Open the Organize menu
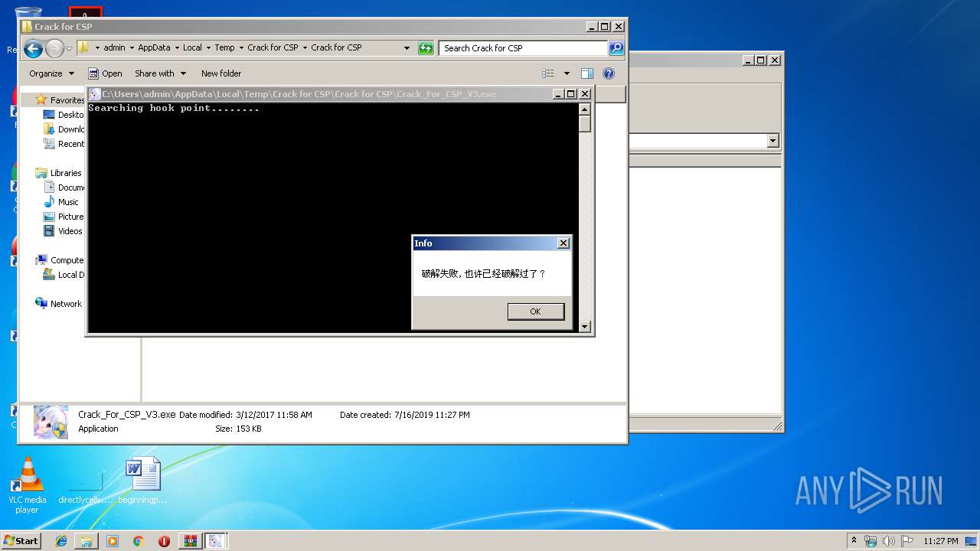The image size is (980, 551). point(52,73)
